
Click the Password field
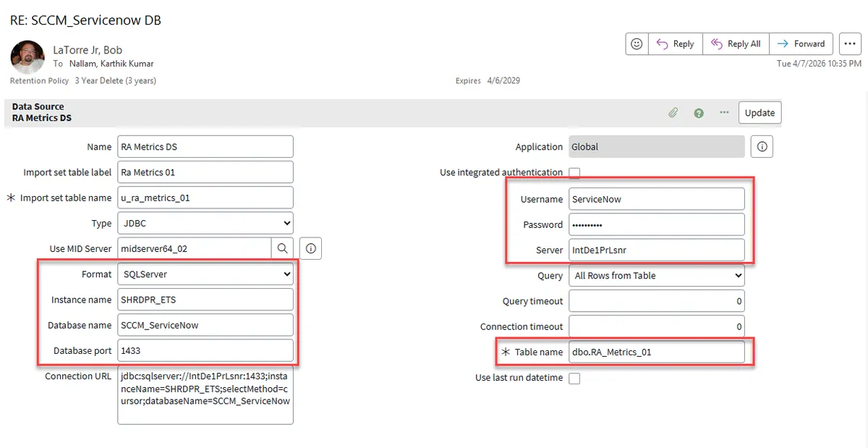(656, 224)
